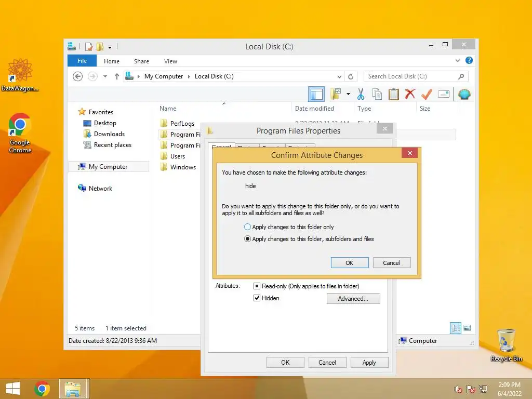Viewport: 532px width, 399px height.
Task: Click the new document quick access icon
Action: (89, 46)
